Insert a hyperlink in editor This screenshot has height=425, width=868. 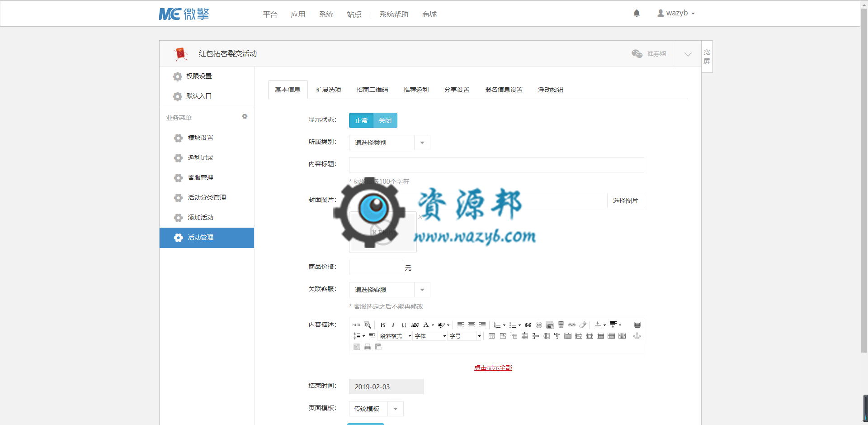572,325
